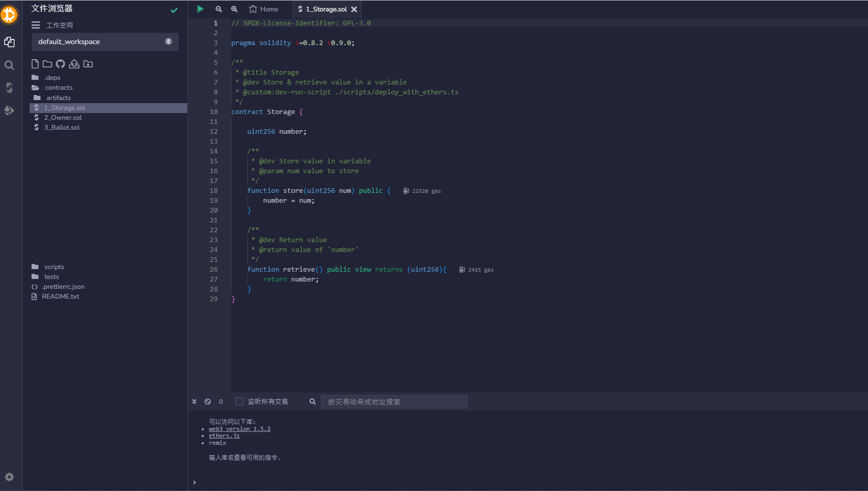868x491 pixels.
Task: Click the clear console icon
Action: [207, 401]
